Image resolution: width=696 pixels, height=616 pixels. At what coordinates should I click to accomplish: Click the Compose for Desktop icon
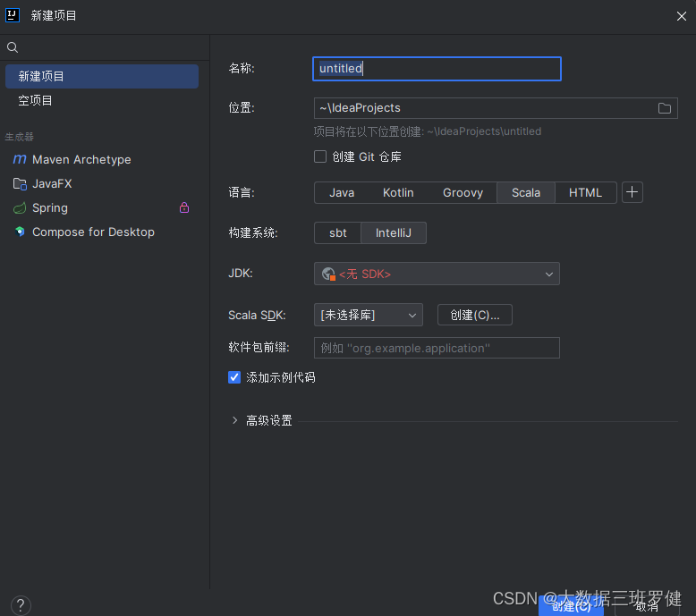tap(20, 232)
